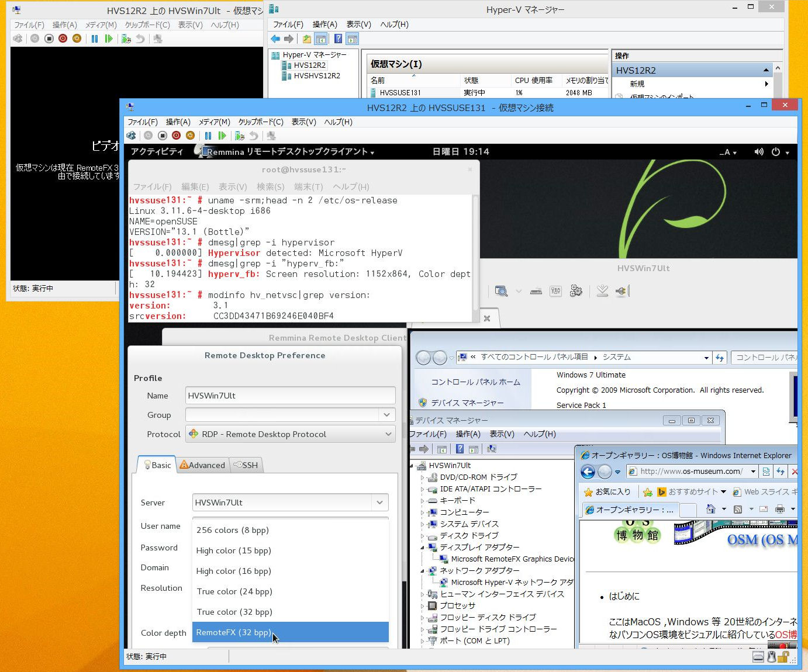
Task: Click IE home icon
Action: pos(710,509)
